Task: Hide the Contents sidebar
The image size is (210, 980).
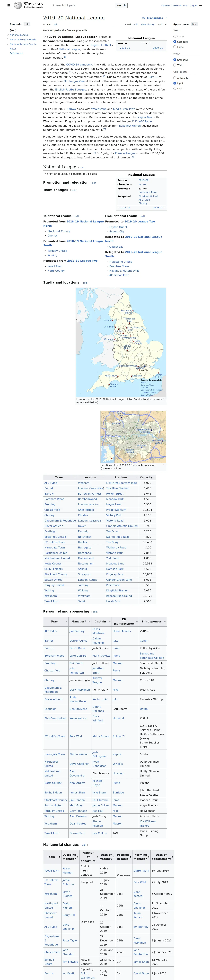Action: 27,24
